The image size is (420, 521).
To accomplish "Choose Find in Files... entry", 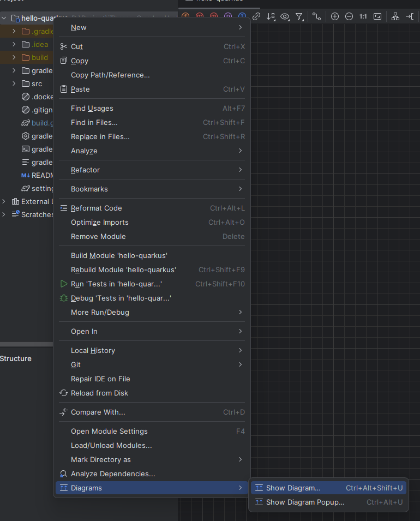I will point(152,123).
